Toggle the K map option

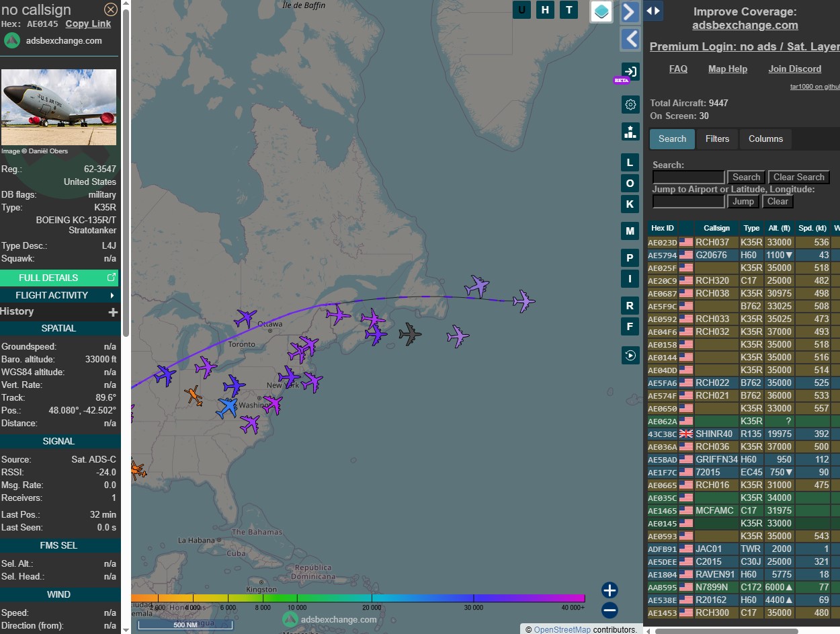pos(630,204)
